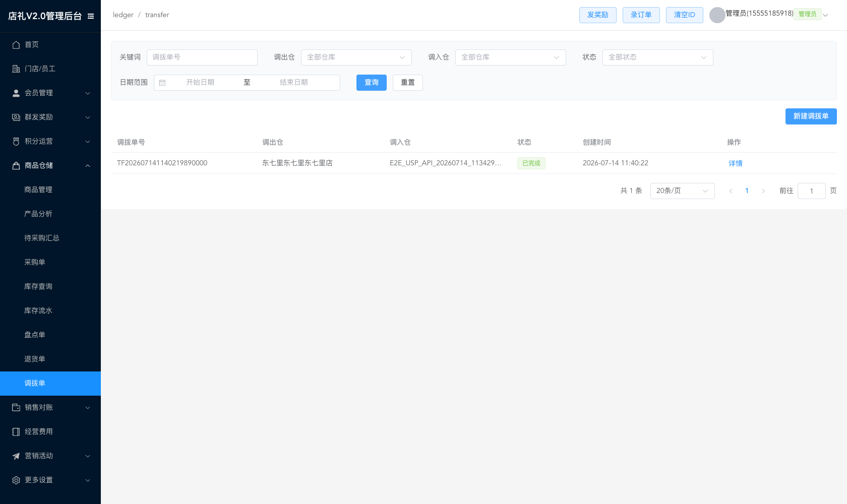The image size is (847, 504).
Task: Open the 盘点单 page
Action: pos(50,335)
